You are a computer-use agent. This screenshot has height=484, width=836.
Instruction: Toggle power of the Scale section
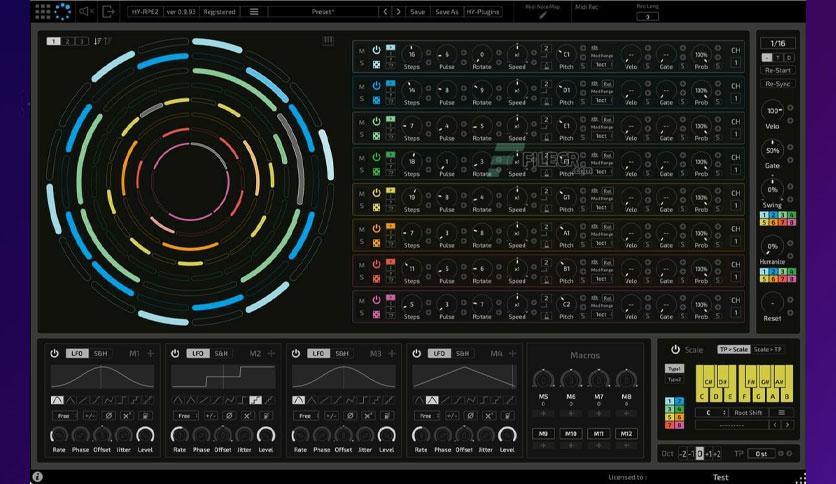pyautogui.click(x=675, y=350)
